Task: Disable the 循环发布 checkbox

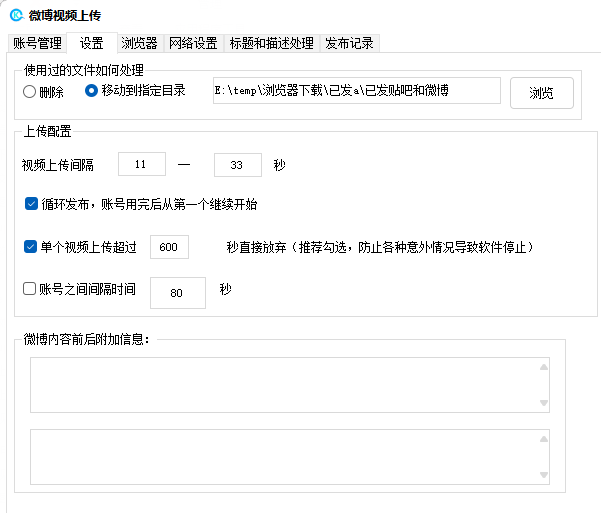Action: [32, 204]
